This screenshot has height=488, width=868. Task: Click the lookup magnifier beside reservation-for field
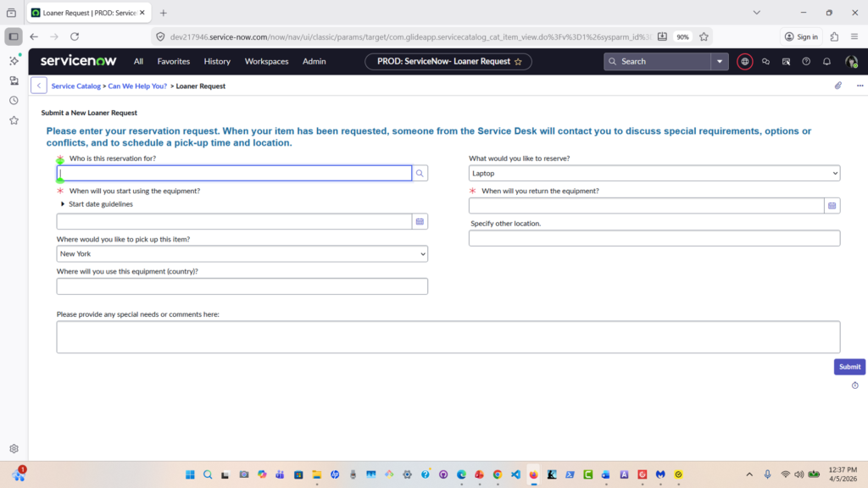tap(420, 174)
